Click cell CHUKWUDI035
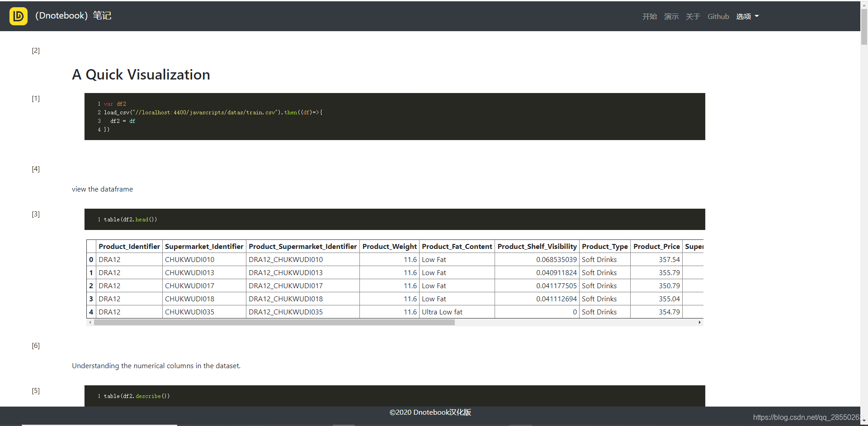The image size is (868, 426). pyautogui.click(x=204, y=312)
